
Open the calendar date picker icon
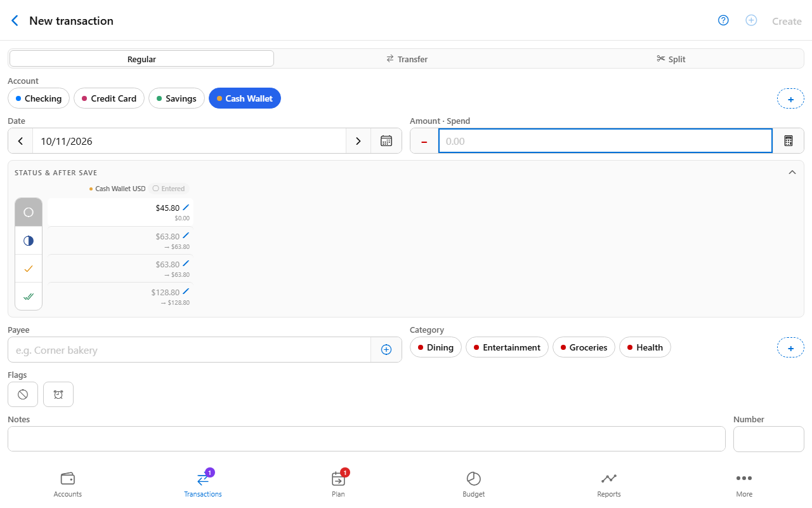(386, 141)
